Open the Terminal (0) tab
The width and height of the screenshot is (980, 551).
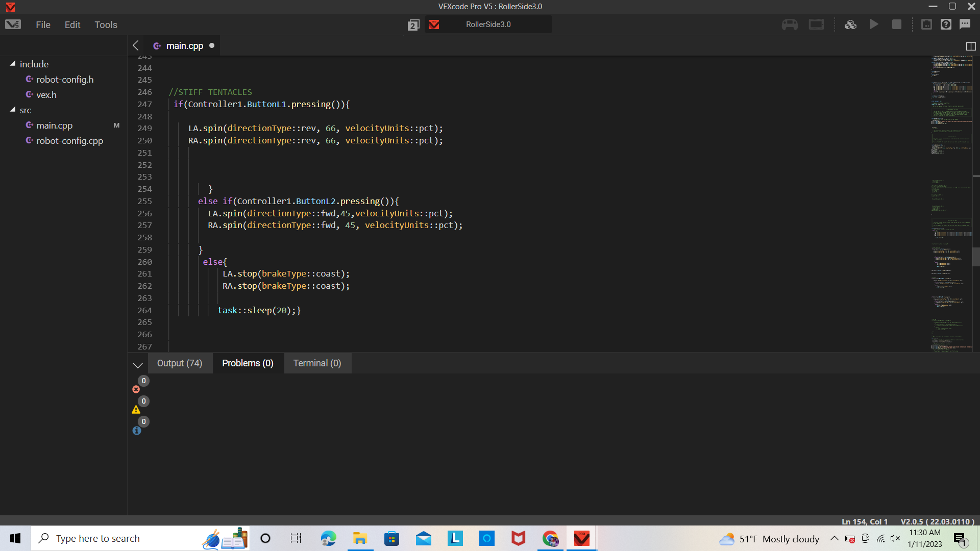317,363
